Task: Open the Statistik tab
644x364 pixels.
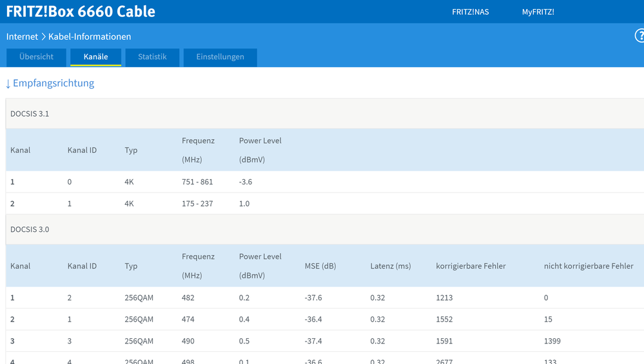Action: point(152,57)
